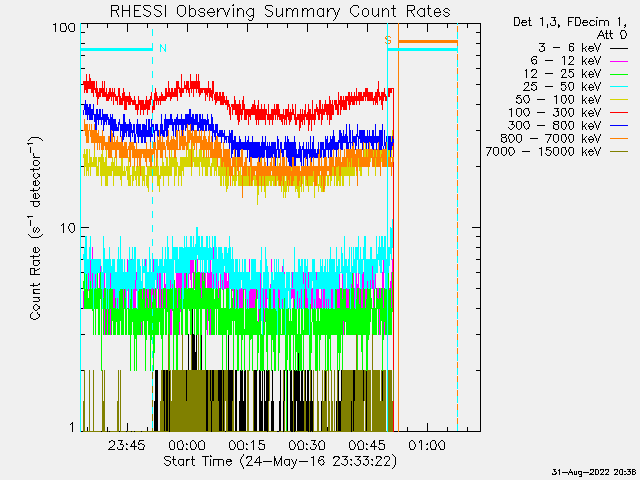Select the '7000 - 15000 keV' legend label
The width and height of the screenshot is (640, 480).
click(x=543, y=152)
